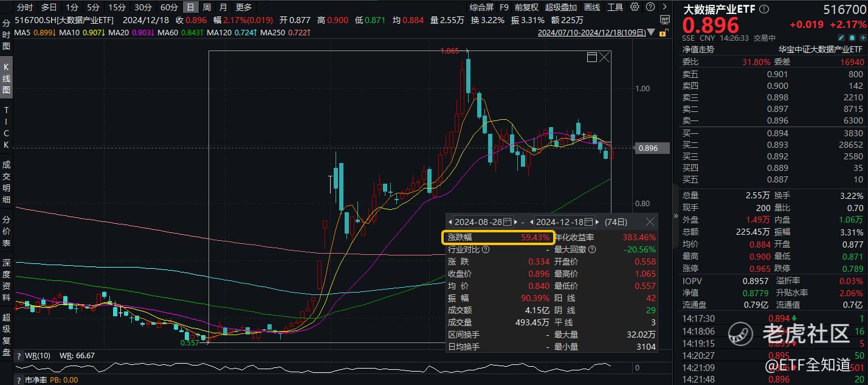The image size is (868, 385).
Task: Select the 1分 timeframe
Action: click(72, 7)
